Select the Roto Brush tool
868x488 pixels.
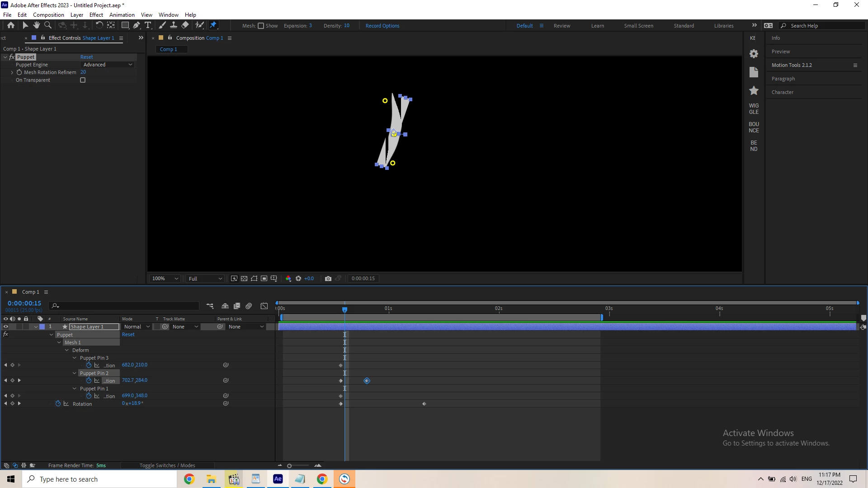click(199, 25)
